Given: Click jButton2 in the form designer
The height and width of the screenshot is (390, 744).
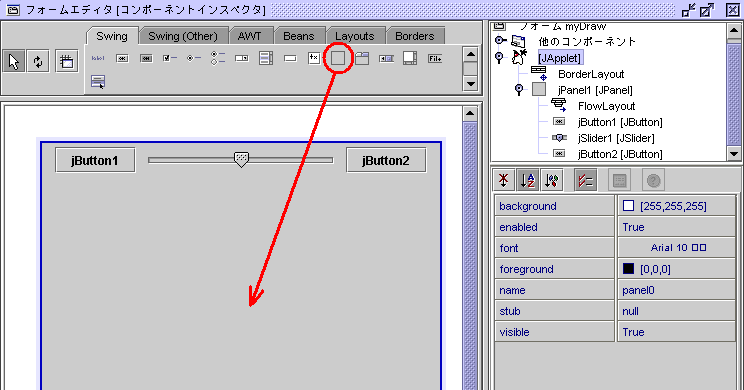Looking at the screenshot, I should coord(386,160).
